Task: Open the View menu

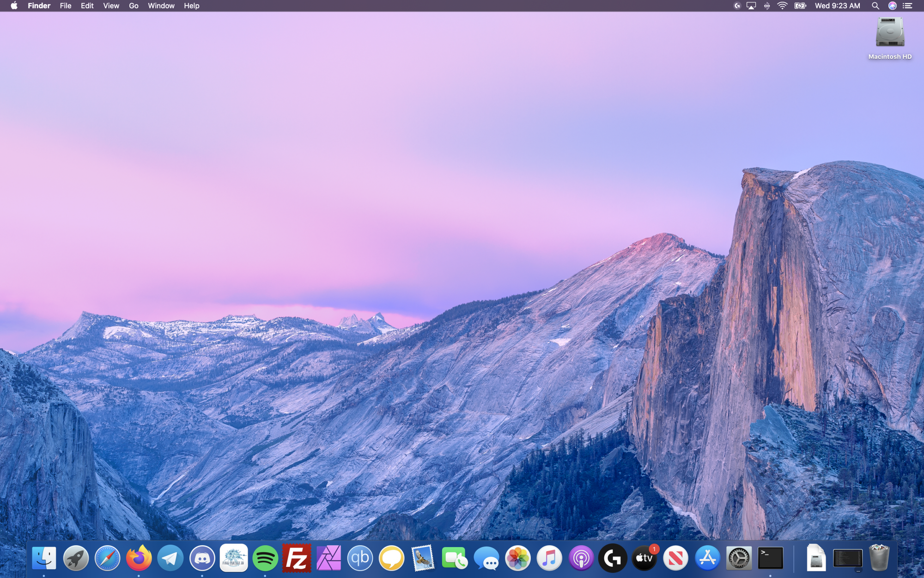Action: click(111, 6)
